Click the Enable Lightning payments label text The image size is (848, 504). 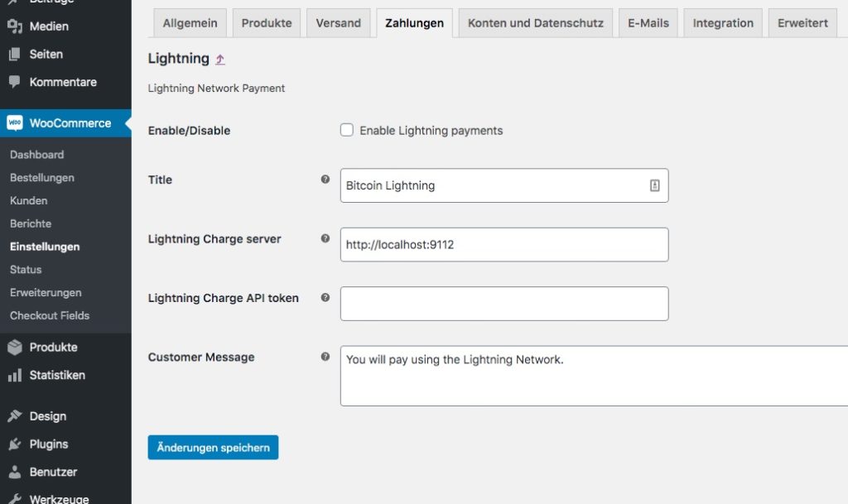click(431, 130)
